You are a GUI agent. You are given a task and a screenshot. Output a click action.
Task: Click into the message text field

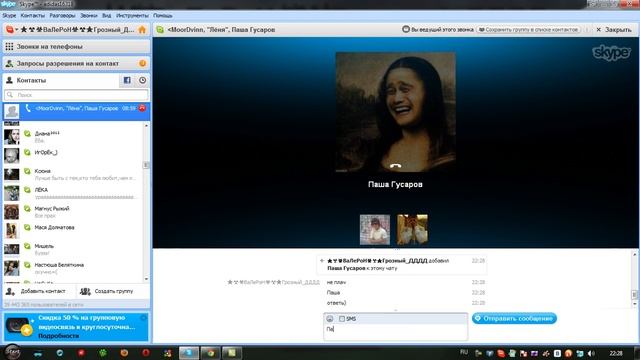pos(396,332)
